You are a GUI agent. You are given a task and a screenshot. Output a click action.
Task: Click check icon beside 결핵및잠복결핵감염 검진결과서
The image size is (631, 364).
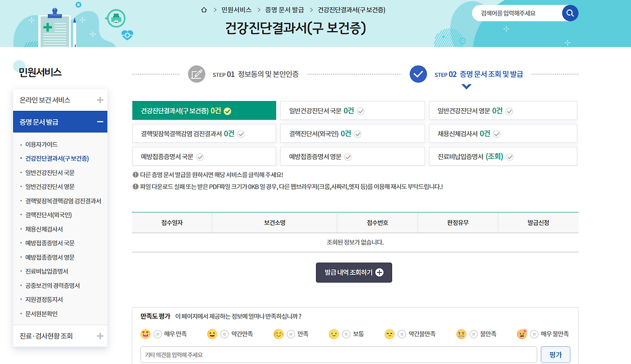[241, 134]
